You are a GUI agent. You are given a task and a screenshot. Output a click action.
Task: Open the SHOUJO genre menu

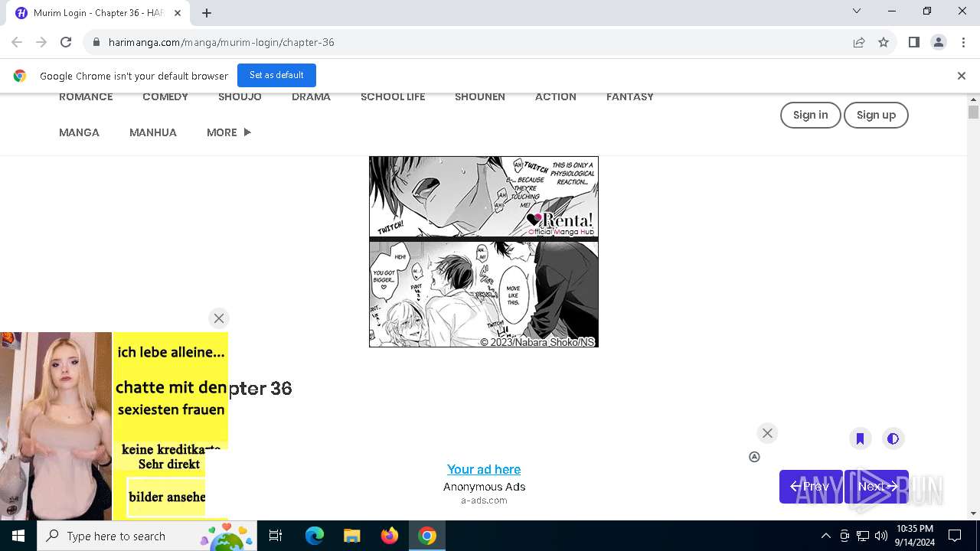(240, 96)
